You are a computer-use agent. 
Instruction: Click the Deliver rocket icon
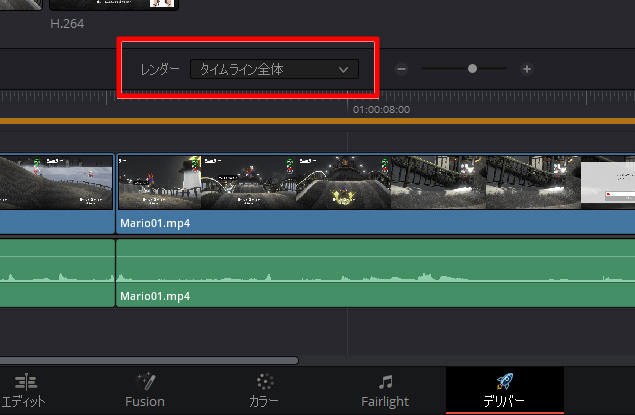tap(505, 381)
